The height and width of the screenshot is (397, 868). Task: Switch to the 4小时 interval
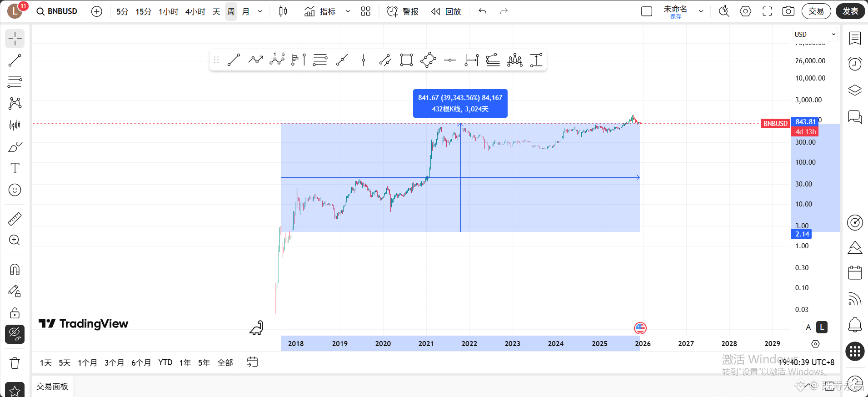[x=195, y=11]
